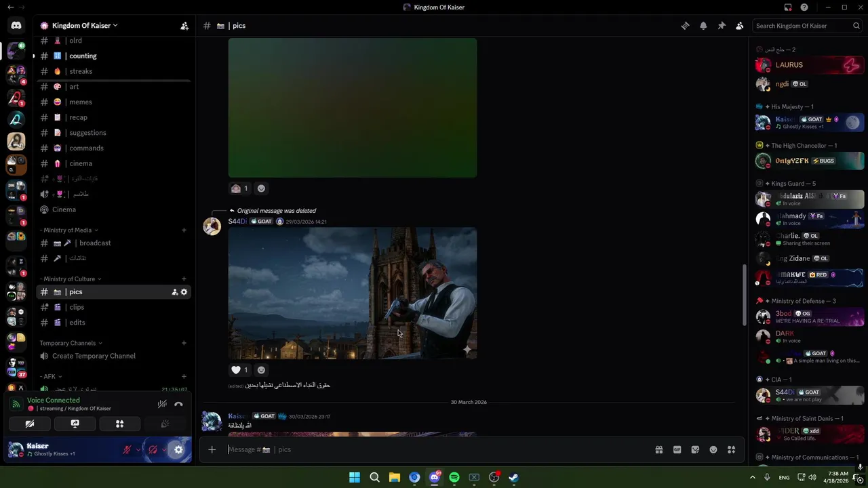868x488 pixels.
Task: Create channel in Ministry of Culture
Action: pyautogui.click(x=184, y=279)
